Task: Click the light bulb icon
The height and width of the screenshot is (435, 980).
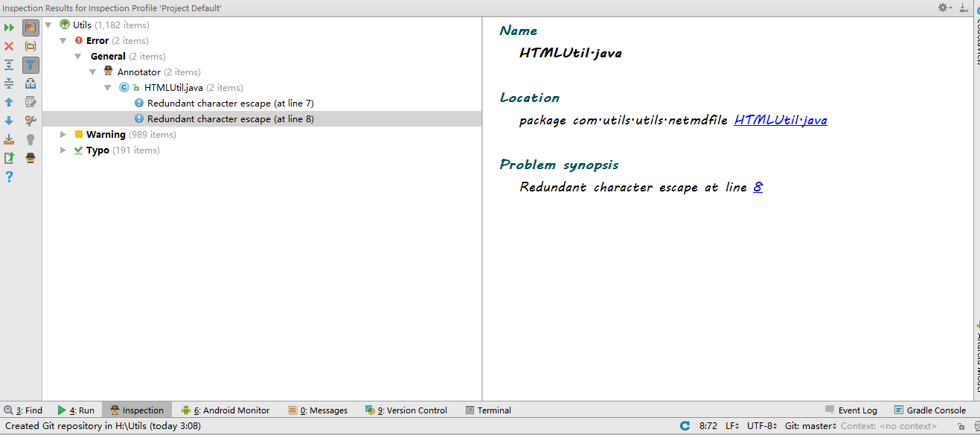Action: coord(31,139)
